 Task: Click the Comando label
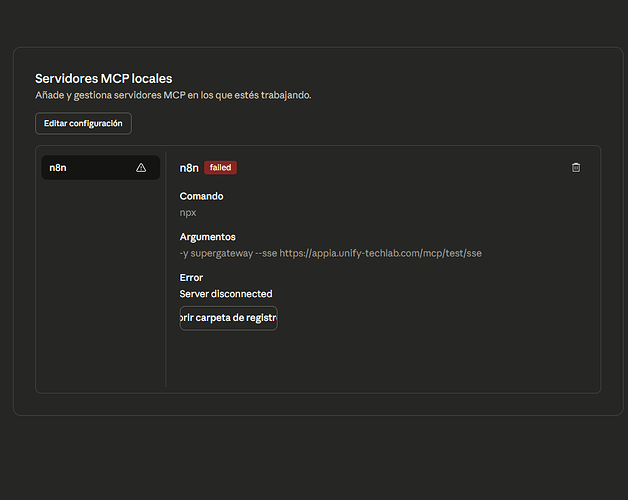point(201,196)
